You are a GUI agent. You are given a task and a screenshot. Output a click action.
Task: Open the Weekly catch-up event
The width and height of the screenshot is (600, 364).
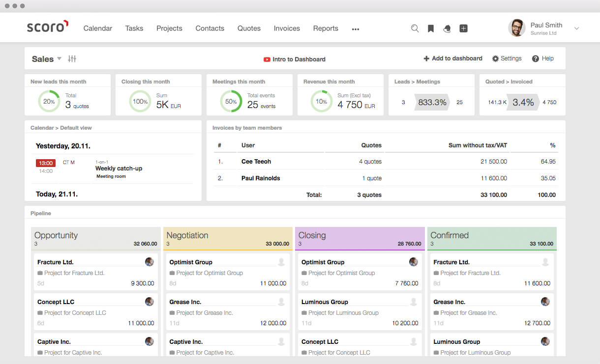119,168
